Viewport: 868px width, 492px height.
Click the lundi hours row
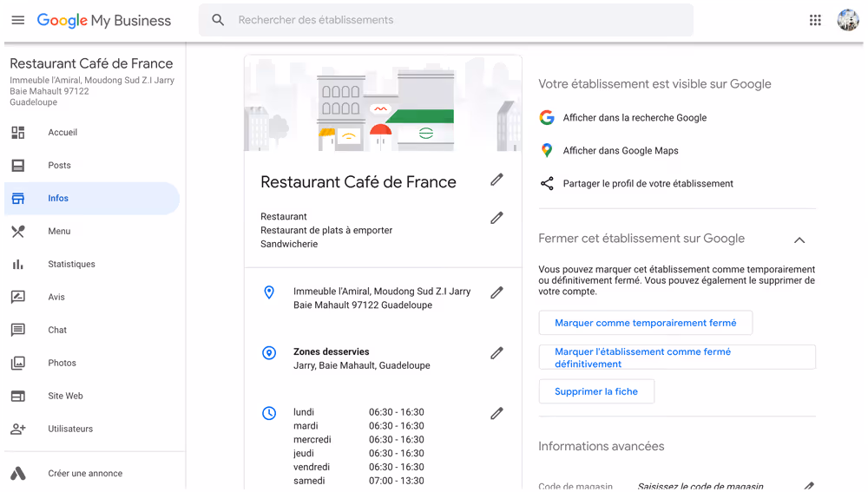coord(358,412)
